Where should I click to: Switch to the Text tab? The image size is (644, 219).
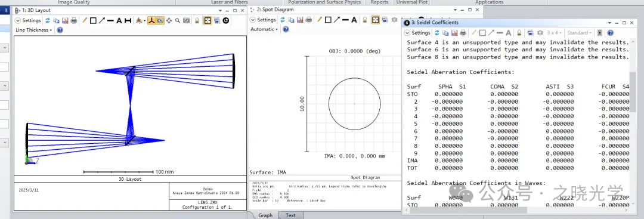(290, 215)
